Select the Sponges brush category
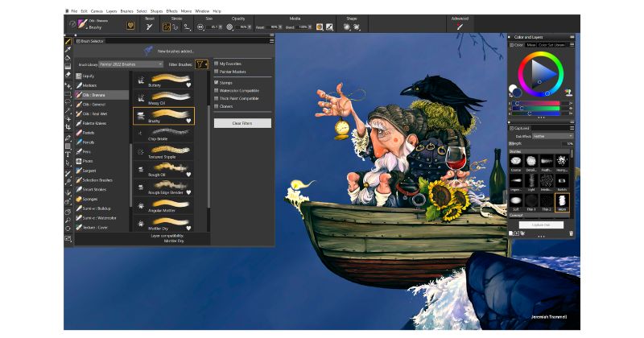 (x=101, y=199)
